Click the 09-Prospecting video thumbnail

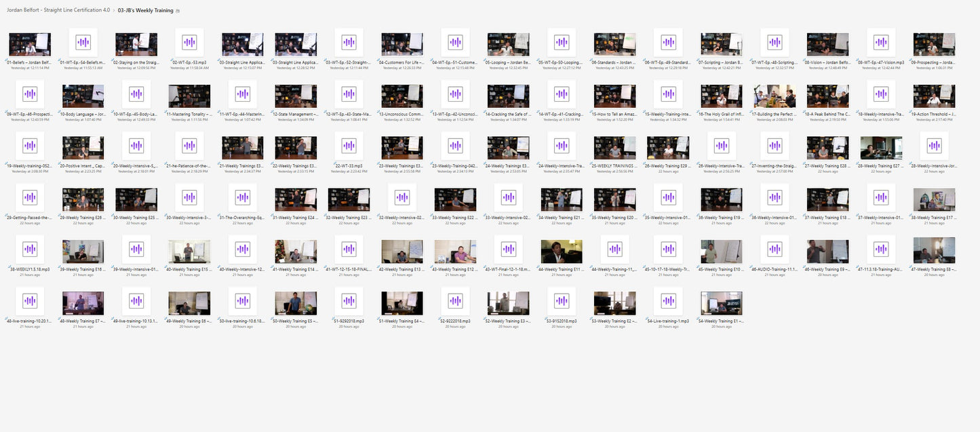click(934, 44)
